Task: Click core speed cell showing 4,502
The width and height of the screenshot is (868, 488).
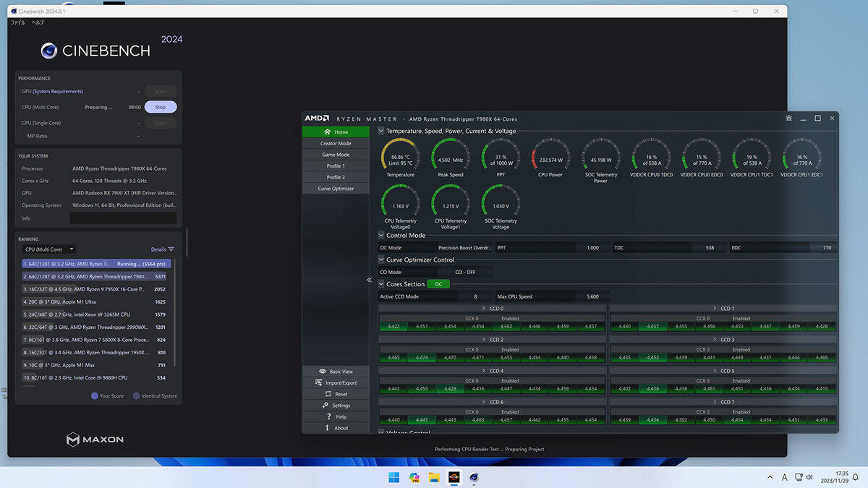Action: tap(681, 420)
